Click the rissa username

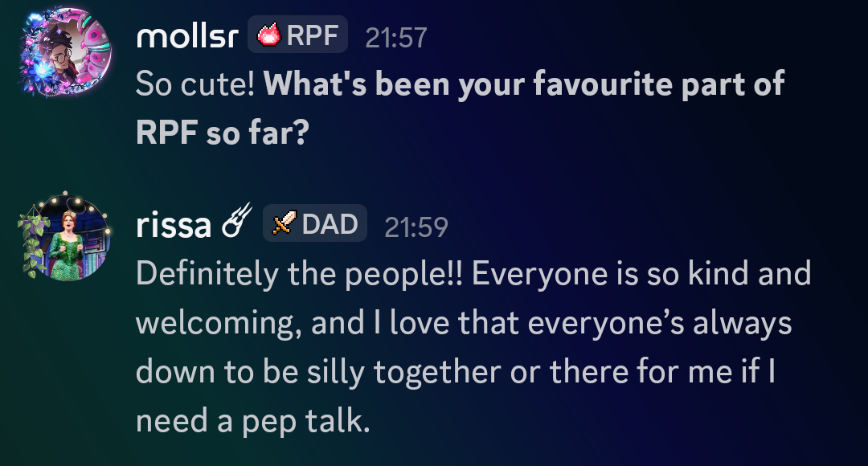click(175, 225)
